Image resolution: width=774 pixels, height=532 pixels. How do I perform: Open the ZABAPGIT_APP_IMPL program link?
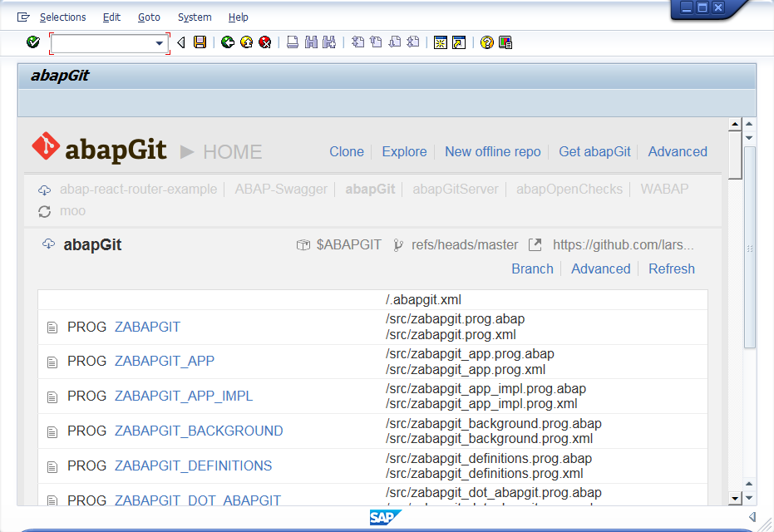(184, 396)
